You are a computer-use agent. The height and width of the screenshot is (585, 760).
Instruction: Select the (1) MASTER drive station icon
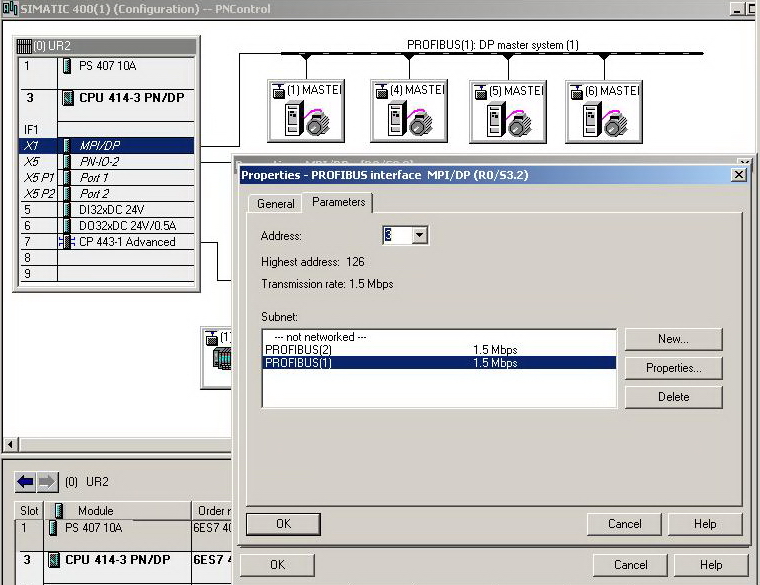(x=306, y=111)
